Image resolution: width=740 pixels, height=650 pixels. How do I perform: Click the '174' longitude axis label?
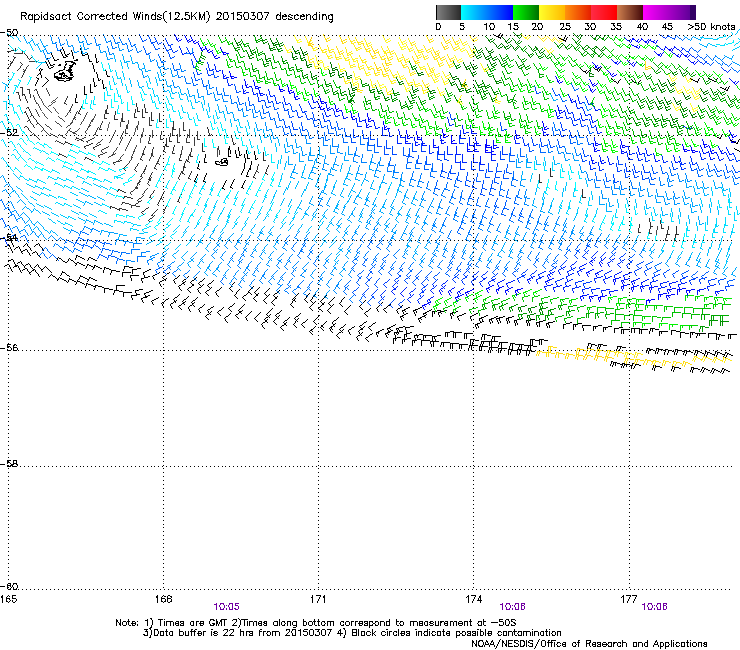(473, 599)
